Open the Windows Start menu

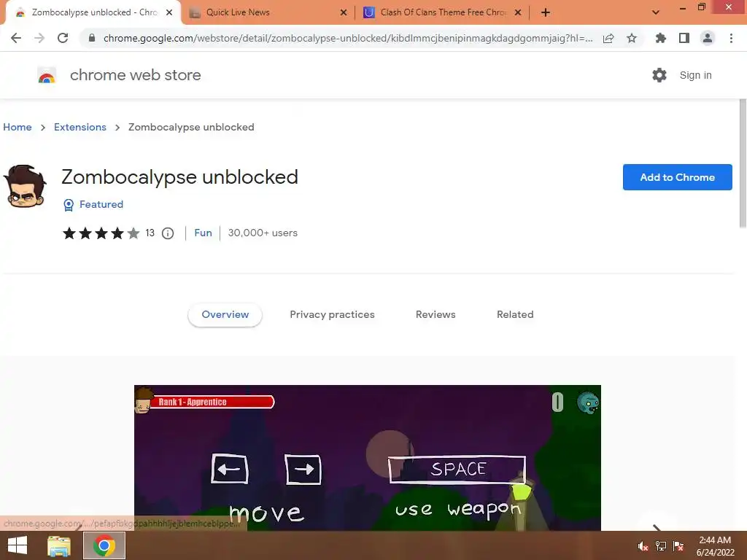point(18,545)
